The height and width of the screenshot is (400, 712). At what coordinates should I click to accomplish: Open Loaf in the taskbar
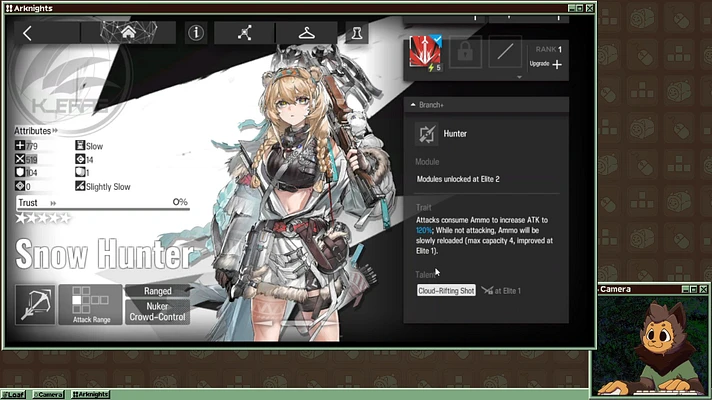(x=13, y=395)
